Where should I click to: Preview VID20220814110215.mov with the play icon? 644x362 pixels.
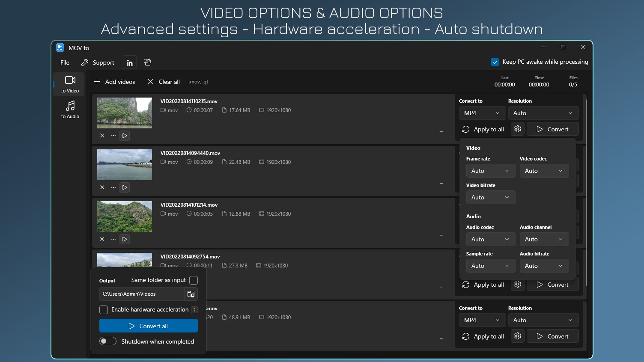coord(124,136)
